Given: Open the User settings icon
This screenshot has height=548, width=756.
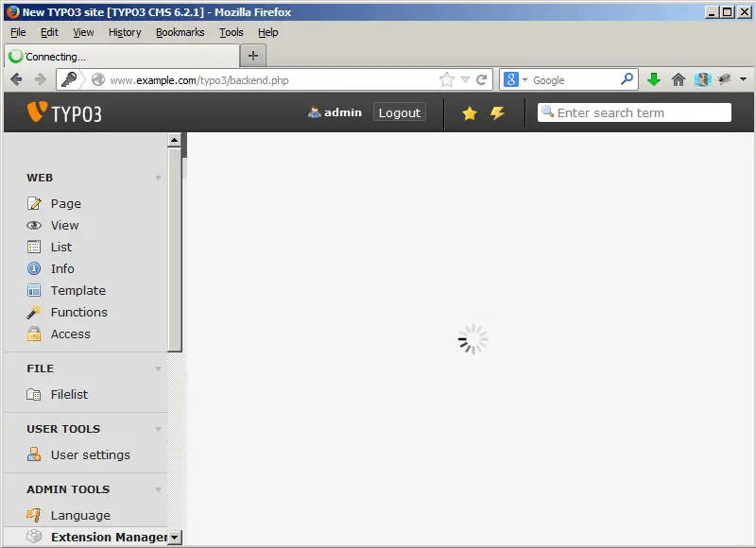Looking at the screenshot, I should pyautogui.click(x=34, y=454).
